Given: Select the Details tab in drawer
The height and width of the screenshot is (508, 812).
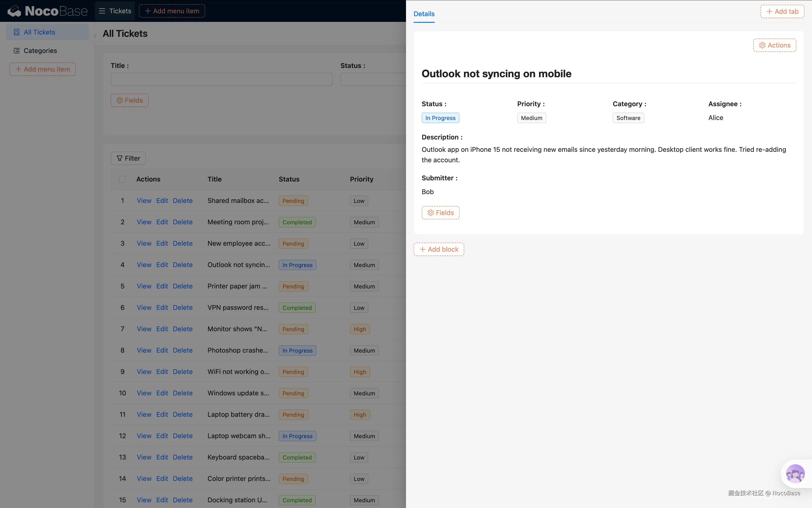Looking at the screenshot, I should pyautogui.click(x=424, y=14).
